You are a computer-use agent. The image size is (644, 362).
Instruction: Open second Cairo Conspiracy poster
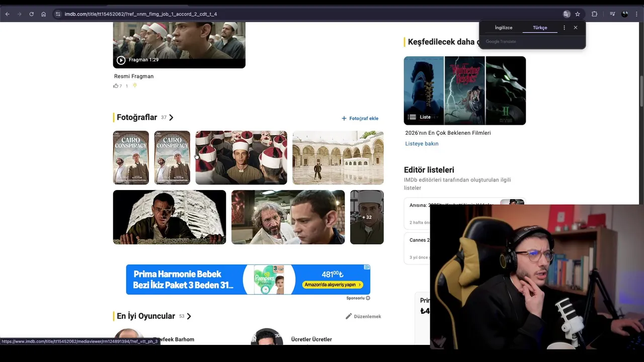click(172, 158)
